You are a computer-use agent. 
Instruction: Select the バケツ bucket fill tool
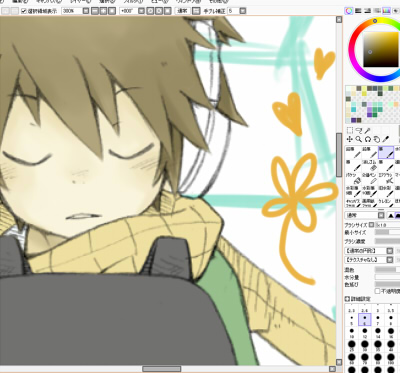click(x=353, y=178)
